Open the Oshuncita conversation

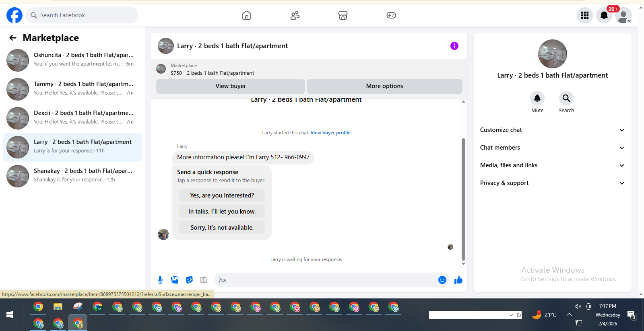point(72,60)
